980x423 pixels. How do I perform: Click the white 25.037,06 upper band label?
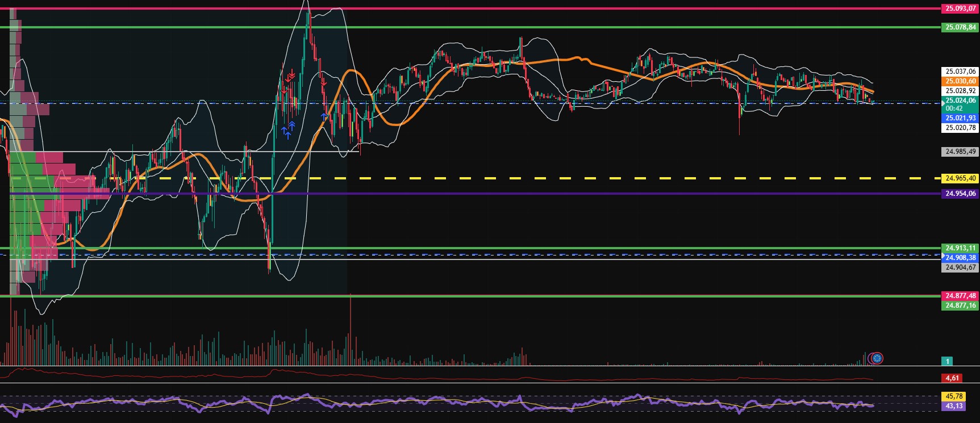point(960,72)
